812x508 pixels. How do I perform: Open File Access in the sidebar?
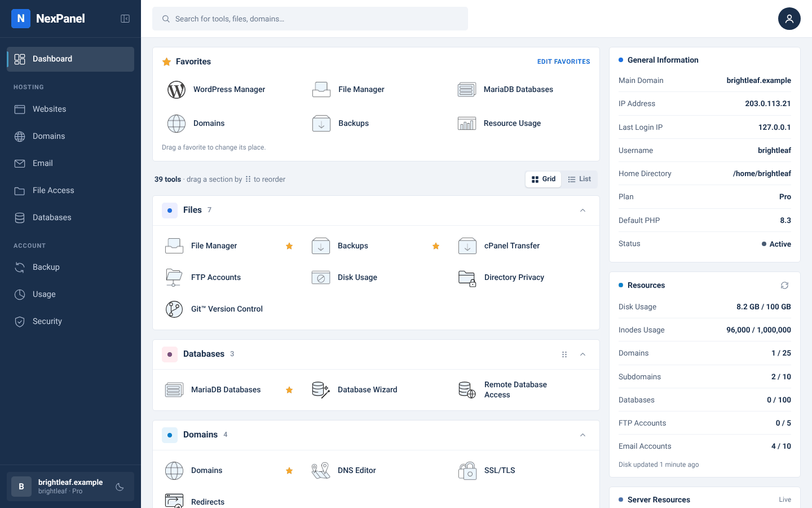pyautogui.click(x=70, y=190)
